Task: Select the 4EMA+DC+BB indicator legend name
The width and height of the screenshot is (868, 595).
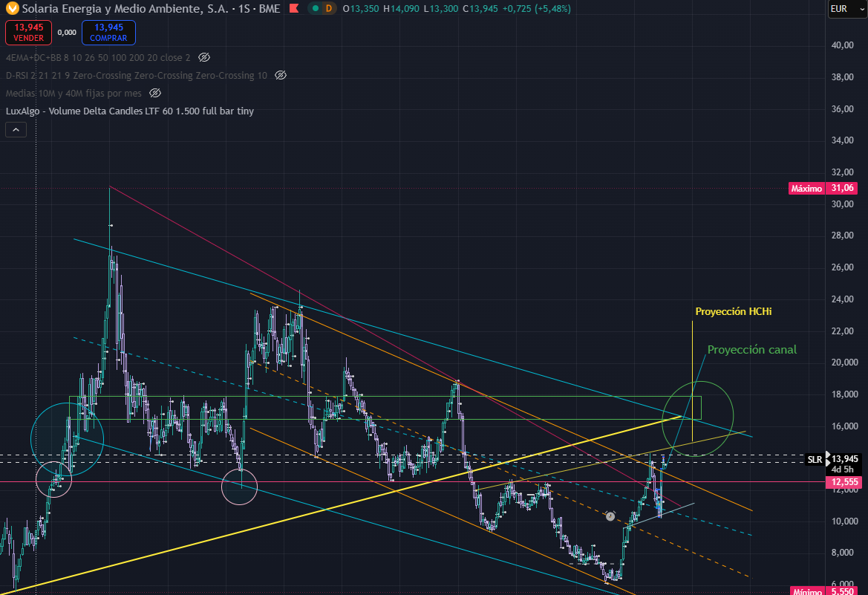Action: pos(98,58)
